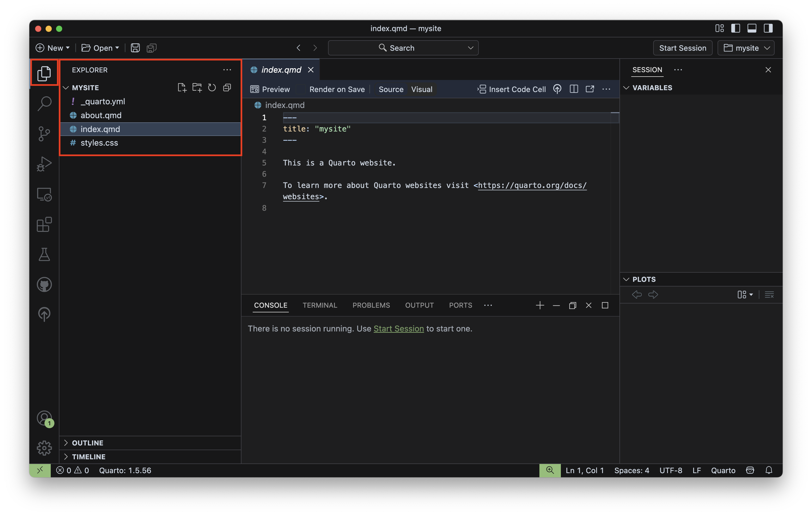Open Preview of index.qmd
Screen dimensions: 812x516
click(x=270, y=89)
